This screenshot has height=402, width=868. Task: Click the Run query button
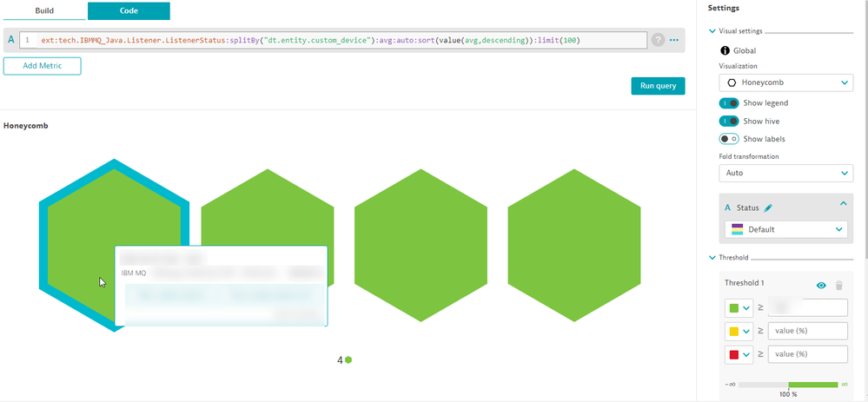click(658, 86)
